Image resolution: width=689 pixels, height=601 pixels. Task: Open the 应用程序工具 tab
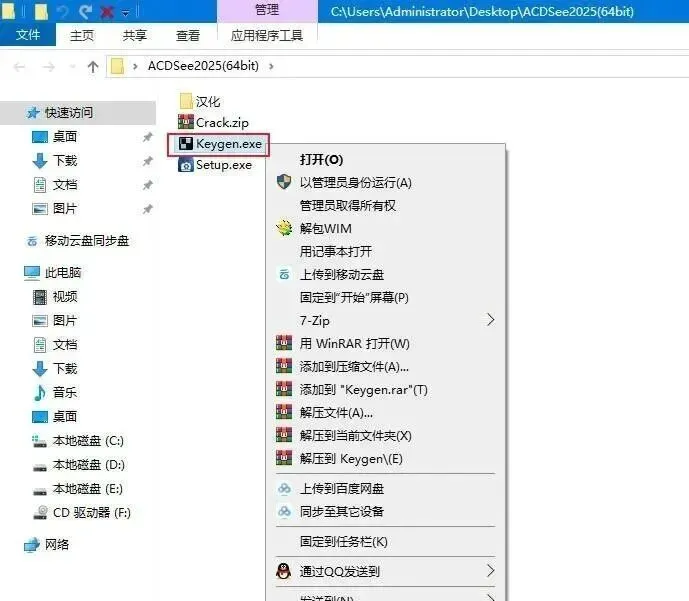pos(267,35)
